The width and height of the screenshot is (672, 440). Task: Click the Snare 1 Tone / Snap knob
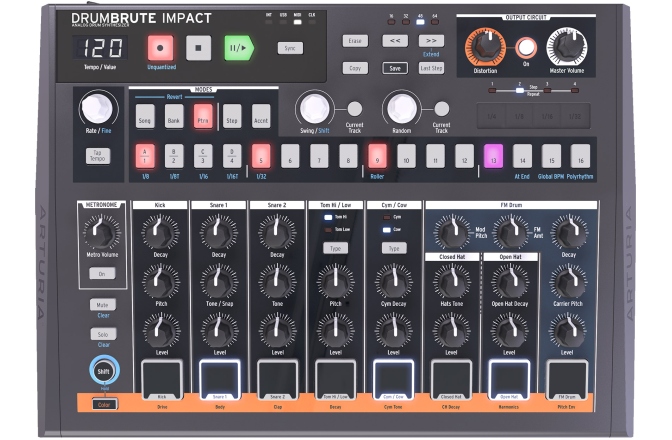click(219, 281)
